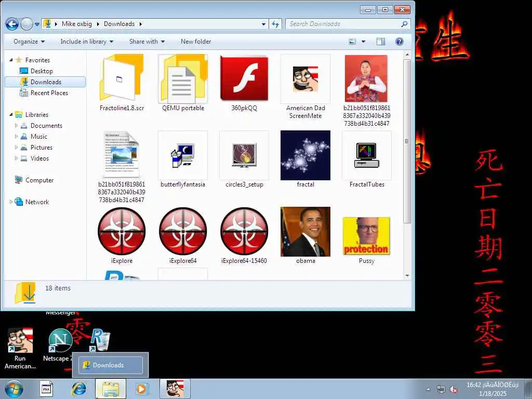This screenshot has height=399, width=532.
Task: Click Mike oxbig in the breadcrumb
Action: pyautogui.click(x=77, y=24)
